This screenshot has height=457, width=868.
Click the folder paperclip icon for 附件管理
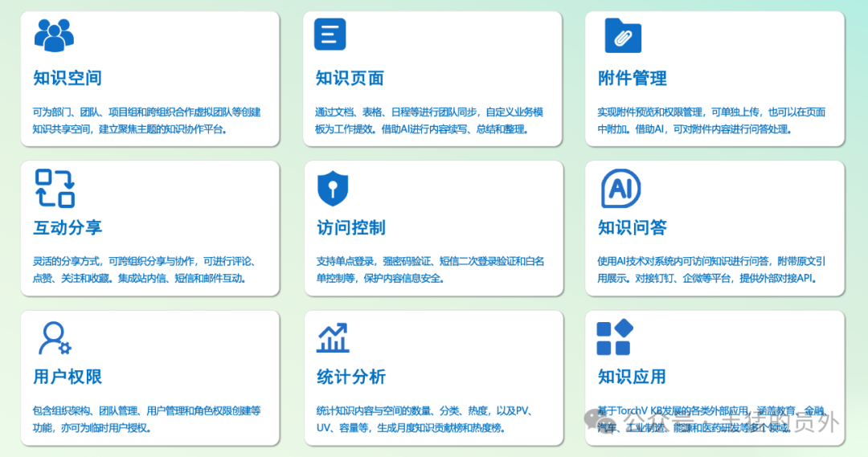[623, 35]
